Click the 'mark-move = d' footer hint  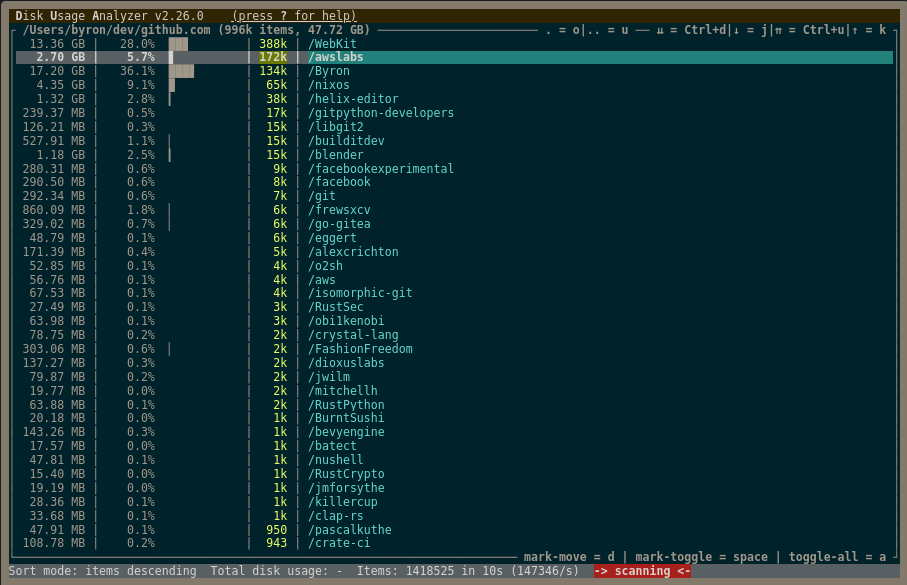(569, 557)
